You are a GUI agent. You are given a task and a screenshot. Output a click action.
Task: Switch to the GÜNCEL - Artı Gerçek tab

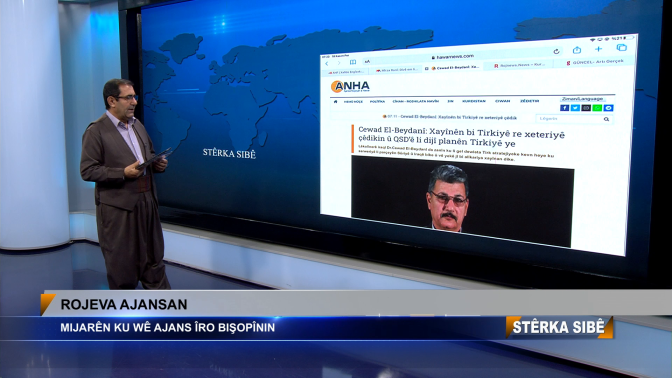pyautogui.click(x=595, y=62)
